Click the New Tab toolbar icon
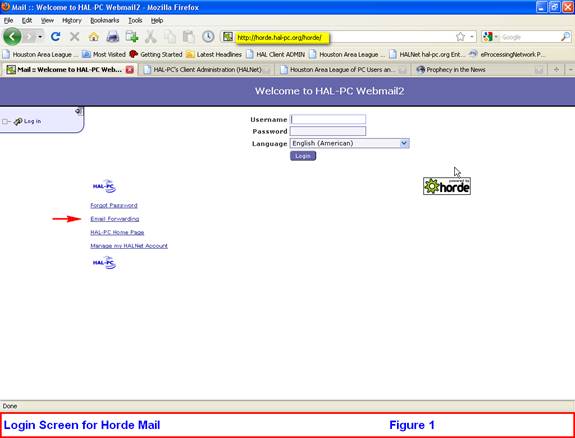 click(132, 37)
